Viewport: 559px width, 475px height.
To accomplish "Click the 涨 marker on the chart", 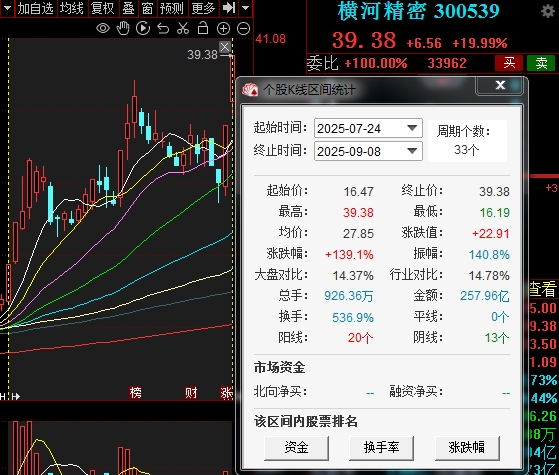I will (227, 393).
